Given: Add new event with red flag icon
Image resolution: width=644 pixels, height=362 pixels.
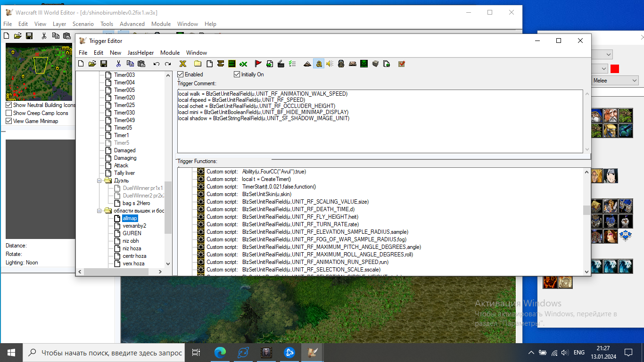Looking at the screenshot, I should point(258,64).
